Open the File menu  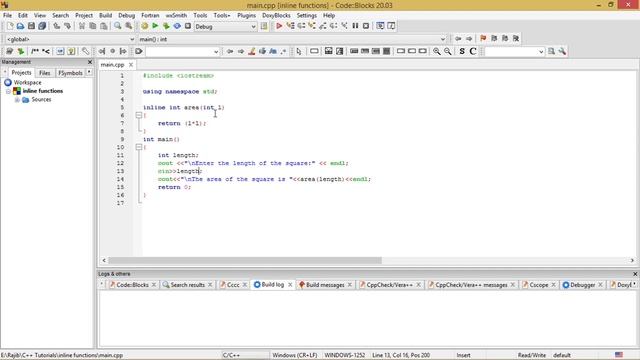[x=7, y=16]
